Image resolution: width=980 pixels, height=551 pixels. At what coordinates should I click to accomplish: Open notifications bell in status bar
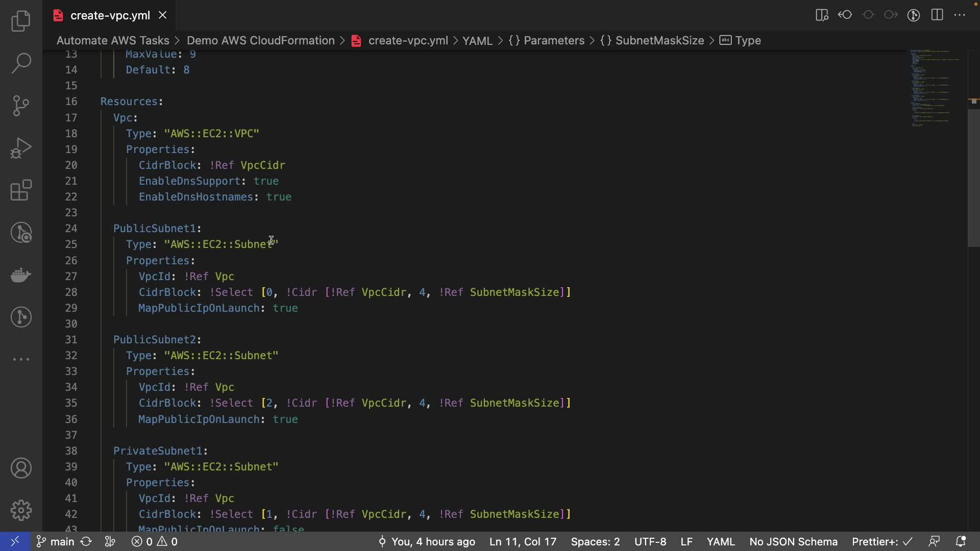(960, 541)
